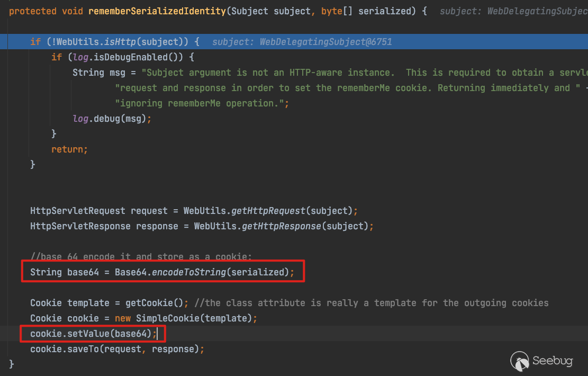Viewport: 588px width, 376px height.
Task: Click the inline hint WebDelegatingSubject@6751
Action: click(325, 42)
